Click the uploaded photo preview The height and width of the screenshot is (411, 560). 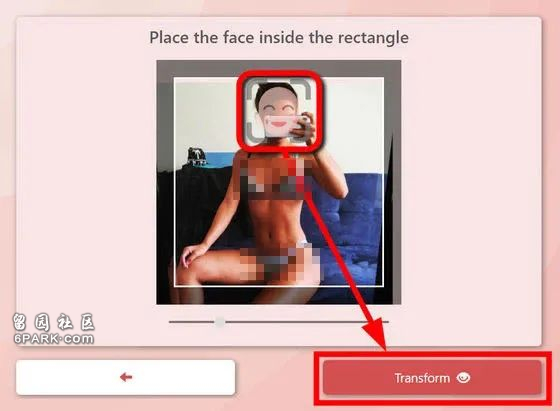pyautogui.click(x=279, y=182)
